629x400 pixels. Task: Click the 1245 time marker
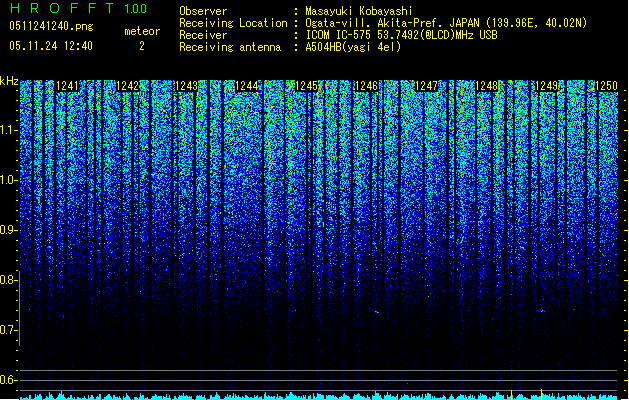tap(306, 86)
